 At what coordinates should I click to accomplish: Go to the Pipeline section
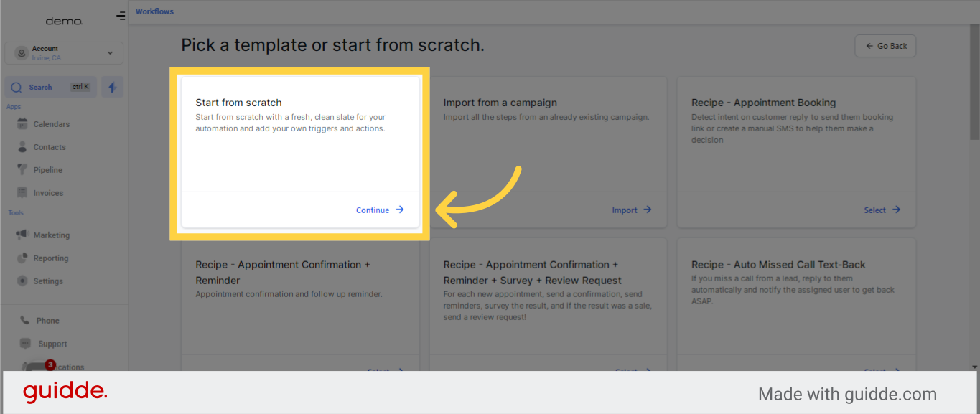coord(39,170)
